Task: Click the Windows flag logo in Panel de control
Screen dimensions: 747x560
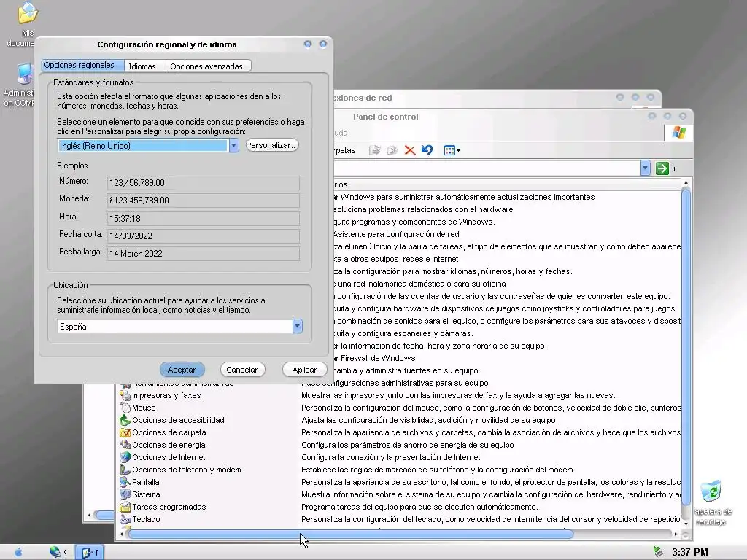Action: click(x=679, y=133)
